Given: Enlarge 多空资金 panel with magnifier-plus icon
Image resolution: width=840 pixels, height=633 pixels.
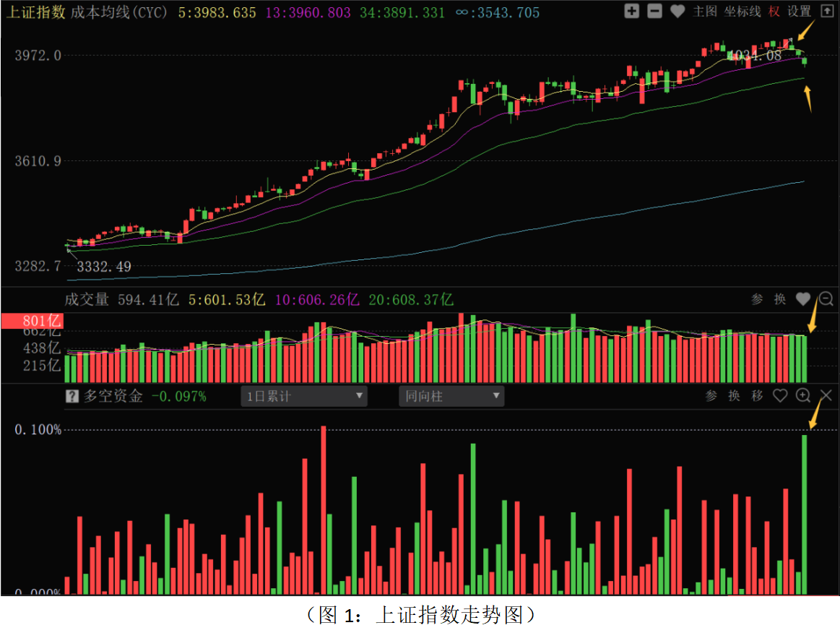Looking at the screenshot, I should coord(803,396).
